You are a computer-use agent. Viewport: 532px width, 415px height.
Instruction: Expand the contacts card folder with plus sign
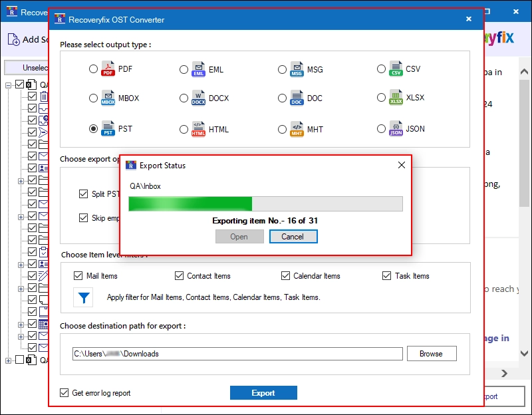pos(21,265)
